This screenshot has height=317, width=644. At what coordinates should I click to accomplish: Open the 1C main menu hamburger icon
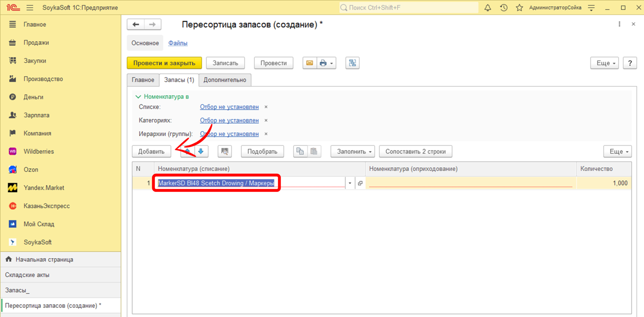click(x=30, y=8)
